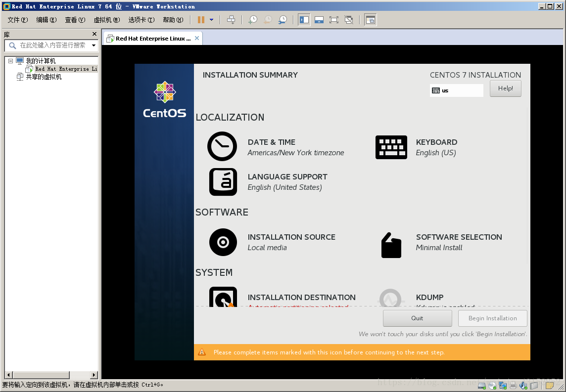Open the 文件(F) menu
Viewport: 566px width, 392px height.
click(x=18, y=20)
